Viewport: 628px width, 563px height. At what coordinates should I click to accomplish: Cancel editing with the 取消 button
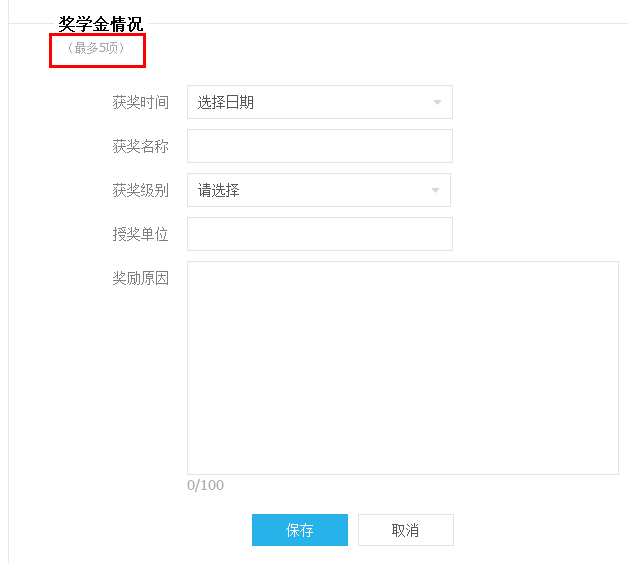[406, 530]
